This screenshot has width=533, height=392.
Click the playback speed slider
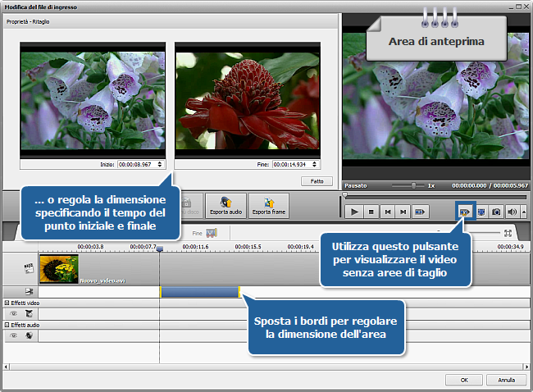413,185
